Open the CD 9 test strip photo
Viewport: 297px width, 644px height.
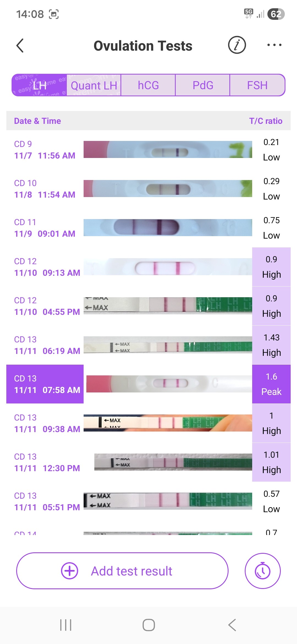coord(168,149)
